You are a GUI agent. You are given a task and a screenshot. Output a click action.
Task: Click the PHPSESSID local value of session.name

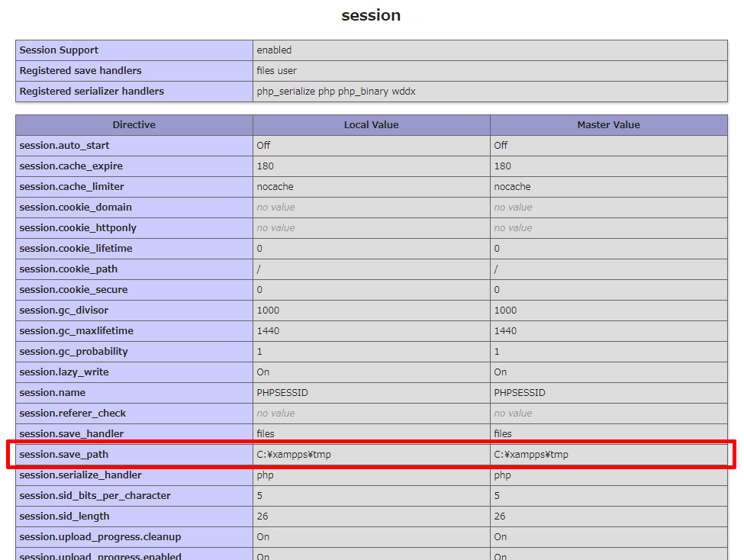(x=282, y=393)
